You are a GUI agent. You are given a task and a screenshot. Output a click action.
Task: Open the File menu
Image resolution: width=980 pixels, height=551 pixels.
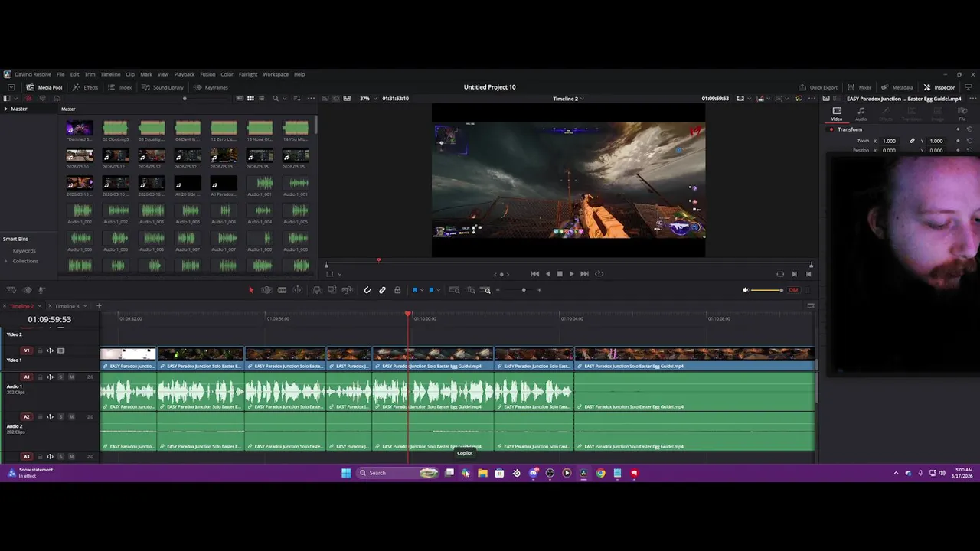[x=60, y=74]
